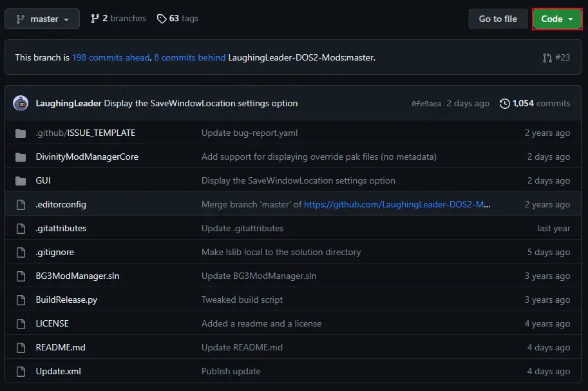This screenshot has height=391, width=588.
Task: Click the file icon for BuildRelease.py
Action: 21,300
